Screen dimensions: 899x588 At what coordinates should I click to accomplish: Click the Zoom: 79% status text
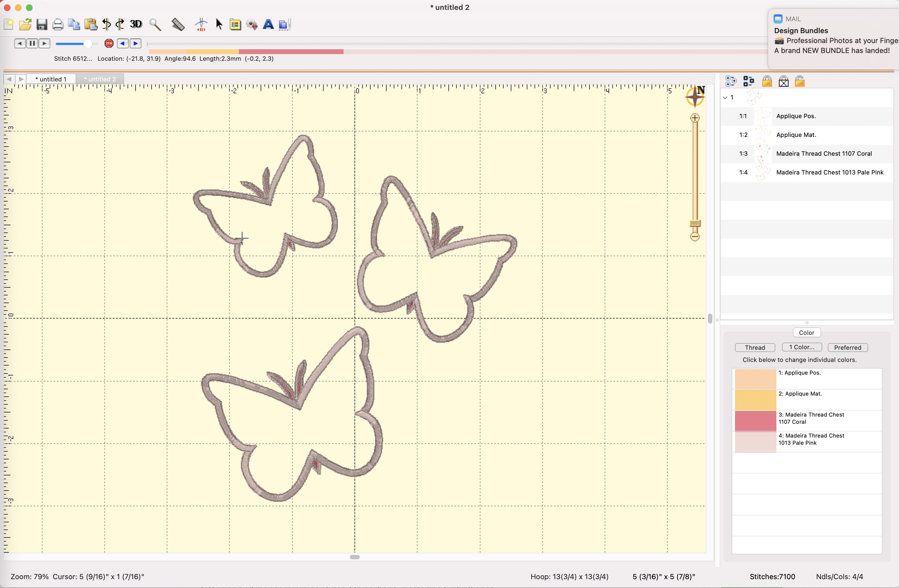coord(30,577)
